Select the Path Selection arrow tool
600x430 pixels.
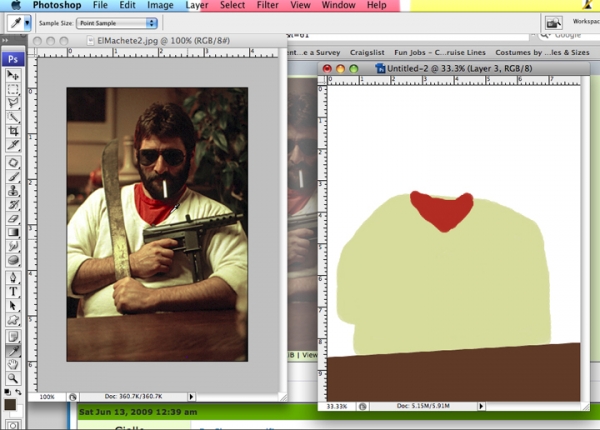13,306
